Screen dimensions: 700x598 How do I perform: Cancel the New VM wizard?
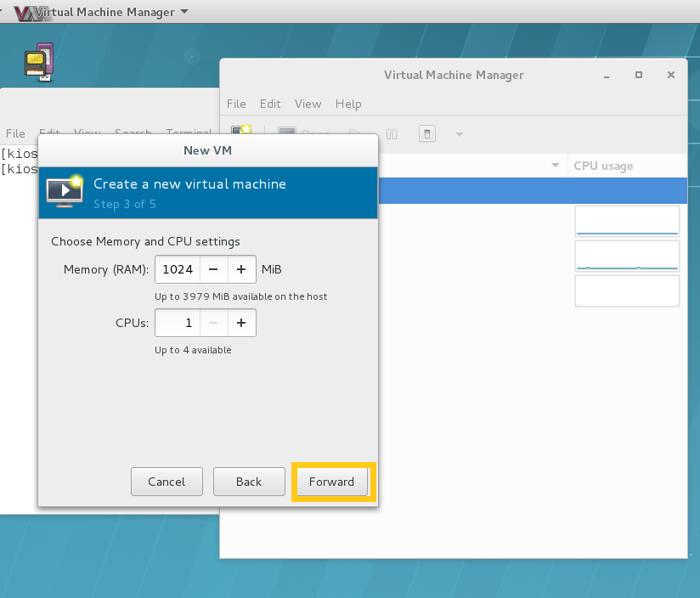point(167,482)
